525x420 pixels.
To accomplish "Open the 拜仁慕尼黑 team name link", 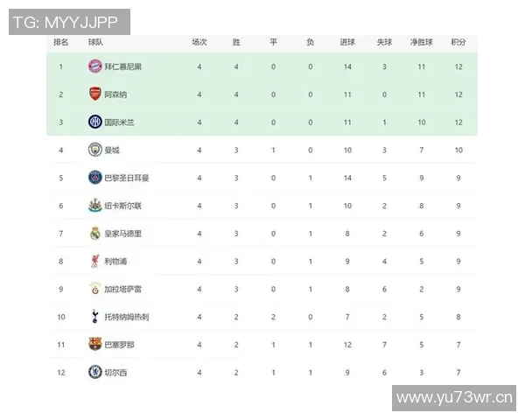I will pos(122,66).
